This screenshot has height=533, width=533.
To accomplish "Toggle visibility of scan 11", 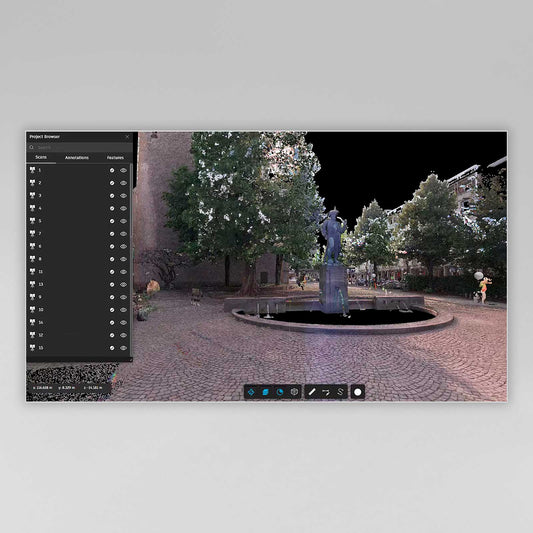I will (123, 272).
